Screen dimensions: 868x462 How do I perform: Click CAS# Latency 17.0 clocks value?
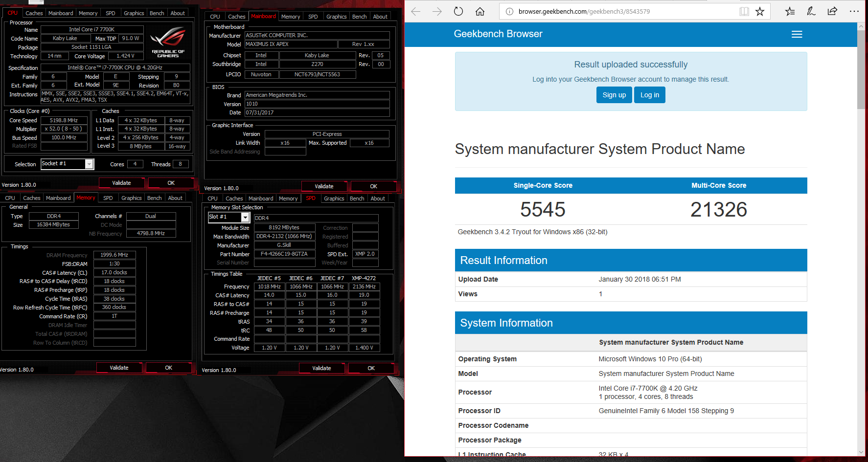click(114, 273)
